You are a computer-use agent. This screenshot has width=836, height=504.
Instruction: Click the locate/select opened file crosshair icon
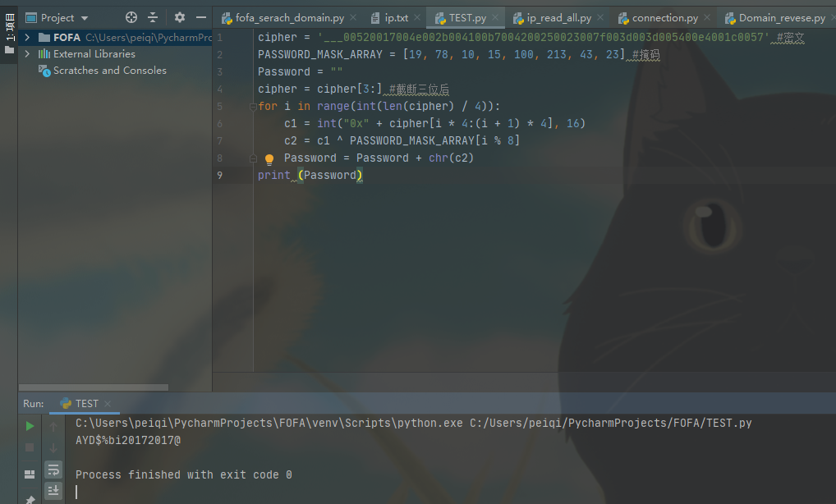coord(131,17)
